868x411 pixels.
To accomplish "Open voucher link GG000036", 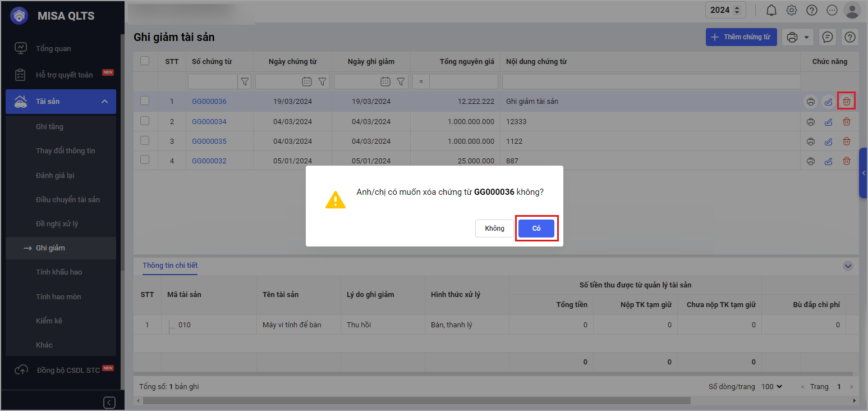I will tap(209, 102).
